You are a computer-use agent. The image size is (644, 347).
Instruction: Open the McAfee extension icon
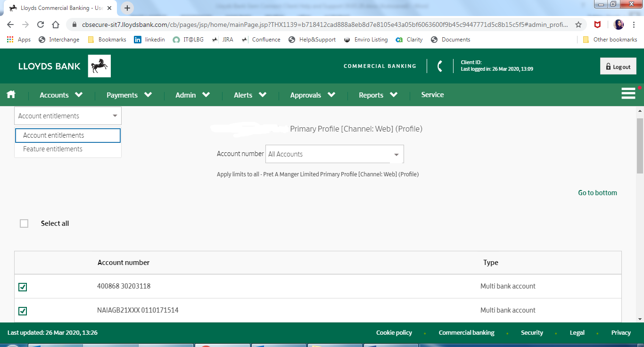point(597,25)
